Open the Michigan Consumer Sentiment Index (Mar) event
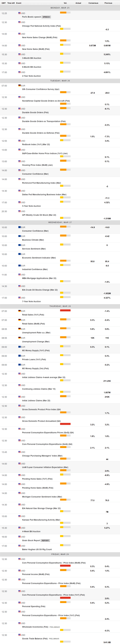The width and height of the screenshot is (120, 644). click(x=42, y=497)
